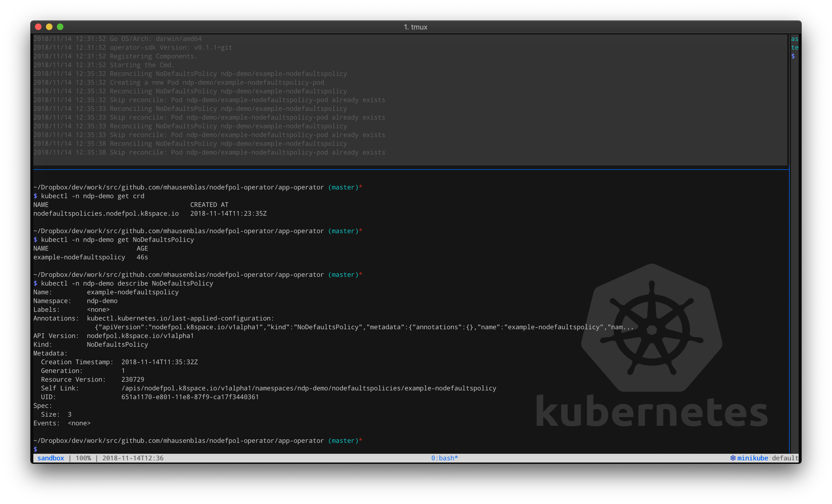Click the 'kubectl -n ndp-demo get crd' command
This screenshot has height=504, width=832.
coord(92,196)
